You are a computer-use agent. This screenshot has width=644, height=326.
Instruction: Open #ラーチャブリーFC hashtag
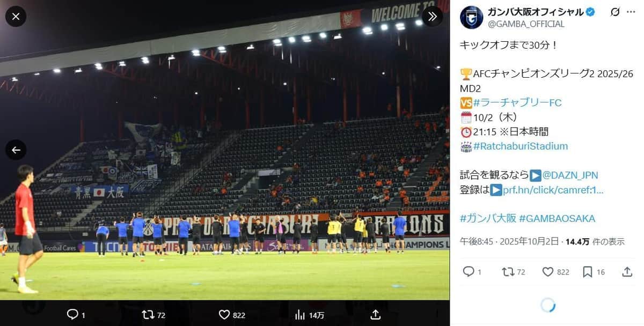tap(516, 102)
